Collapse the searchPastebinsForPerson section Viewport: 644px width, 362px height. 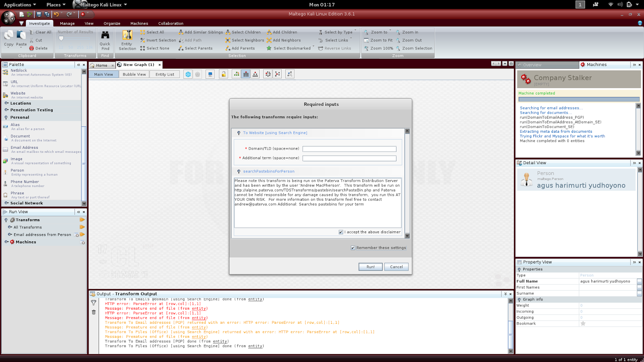(x=239, y=172)
